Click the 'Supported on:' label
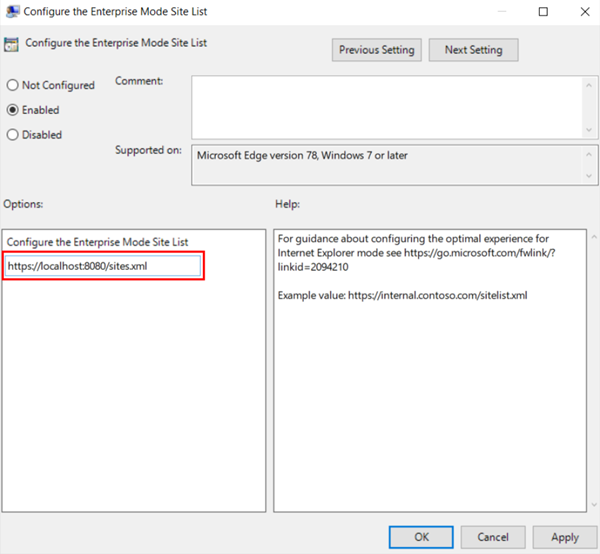The width and height of the screenshot is (600, 554). click(148, 150)
